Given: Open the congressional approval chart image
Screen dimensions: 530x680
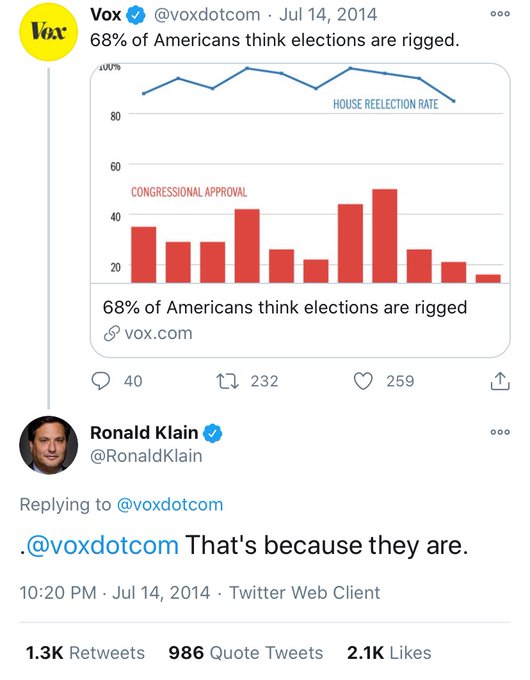Looking at the screenshot, I should [x=300, y=173].
